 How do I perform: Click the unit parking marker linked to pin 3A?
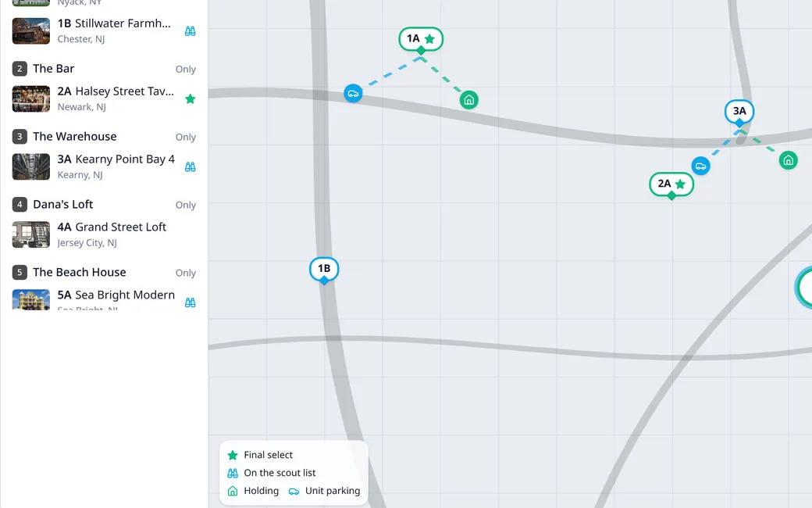(x=700, y=166)
